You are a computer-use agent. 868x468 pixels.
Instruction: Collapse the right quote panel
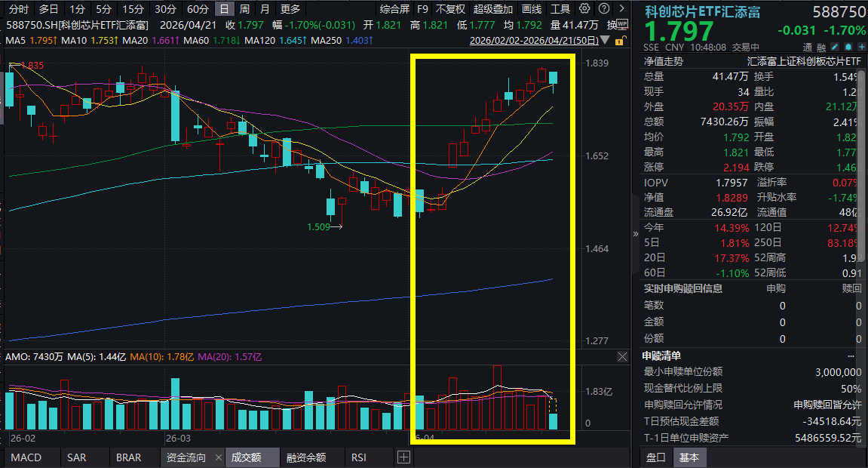(635, 234)
